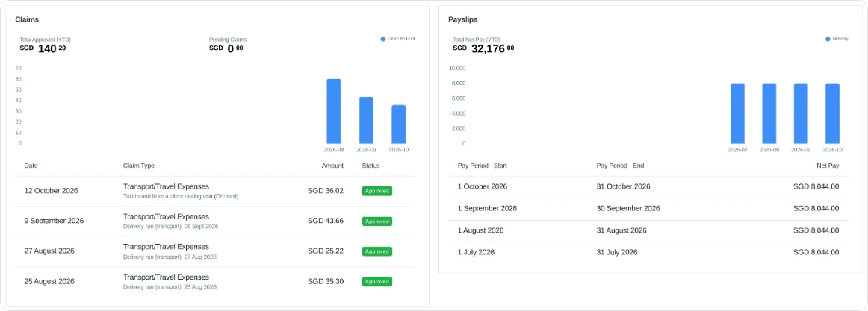This screenshot has width=868, height=311.
Task: Click Approved badge for 9 September claim
Action: point(377,222)
